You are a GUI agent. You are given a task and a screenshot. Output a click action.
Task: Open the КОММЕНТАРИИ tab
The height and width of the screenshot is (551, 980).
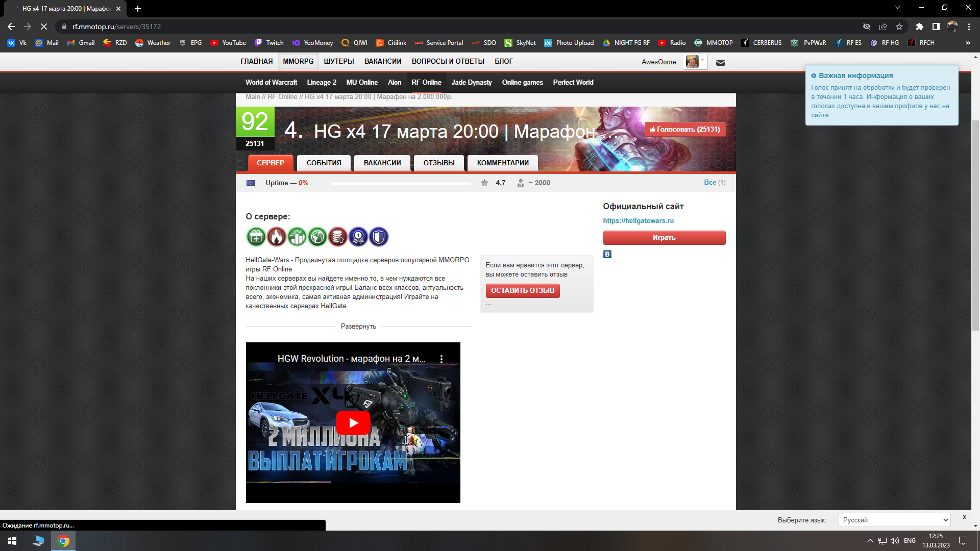503,163
